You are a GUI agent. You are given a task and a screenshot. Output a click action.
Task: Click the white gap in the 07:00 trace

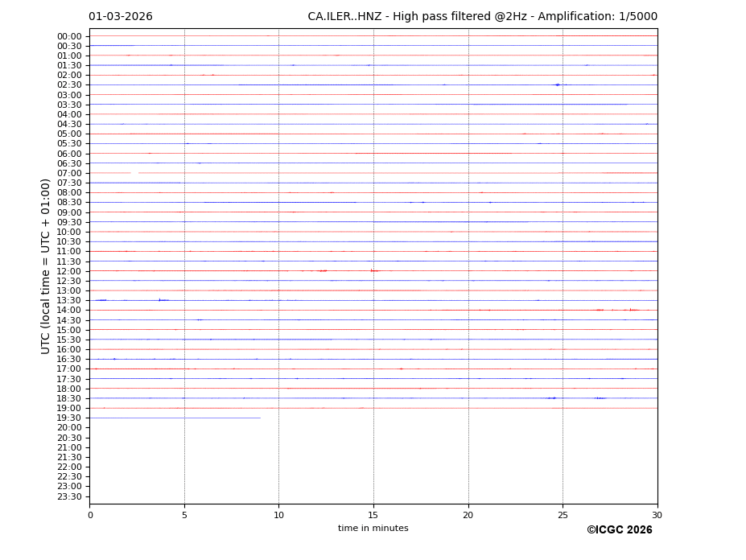coord(134,173)
